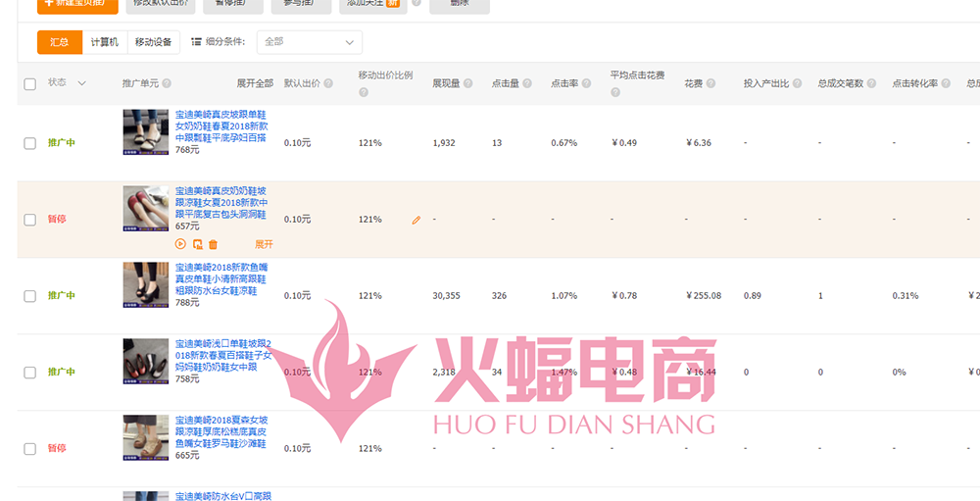The image size is (980, 501).
Task: Click the pencil edit icon in 657元 row
Action: click(416, 221)
